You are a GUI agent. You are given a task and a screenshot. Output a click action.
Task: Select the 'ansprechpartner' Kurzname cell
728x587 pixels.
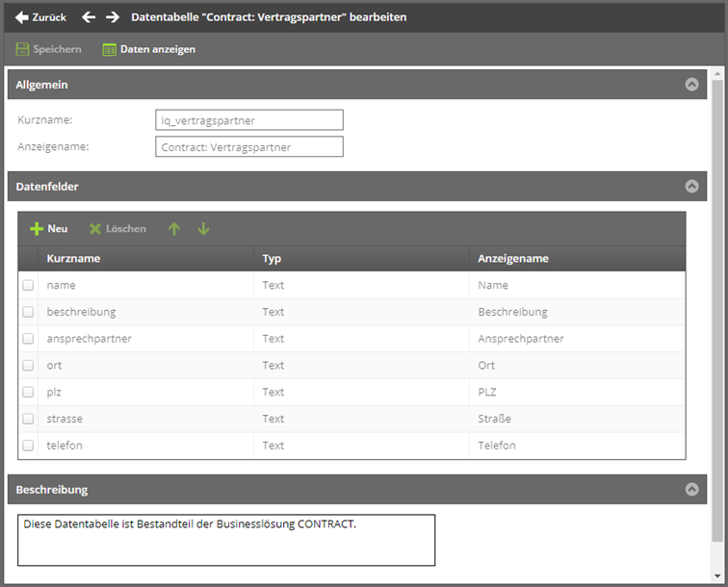(145, 339)
